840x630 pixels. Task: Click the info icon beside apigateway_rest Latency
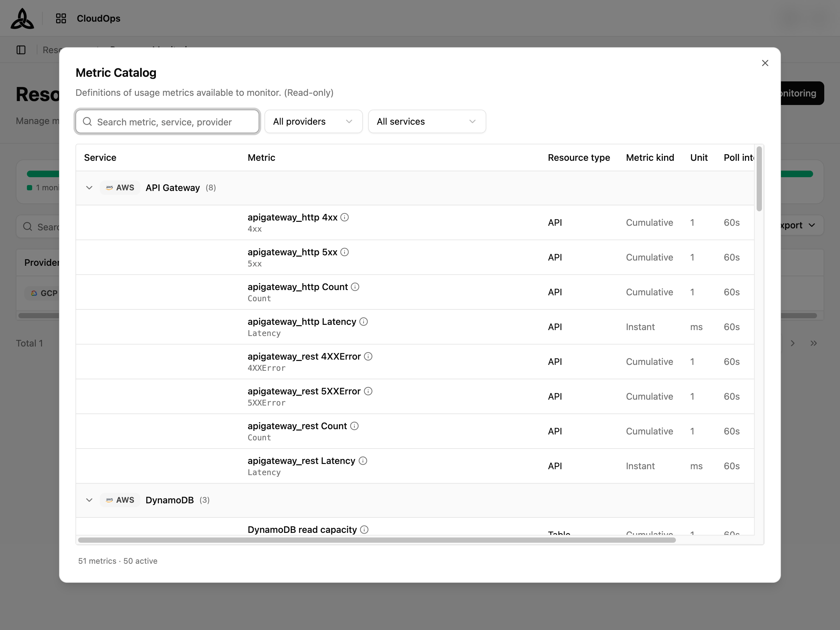tap(363, 461)
